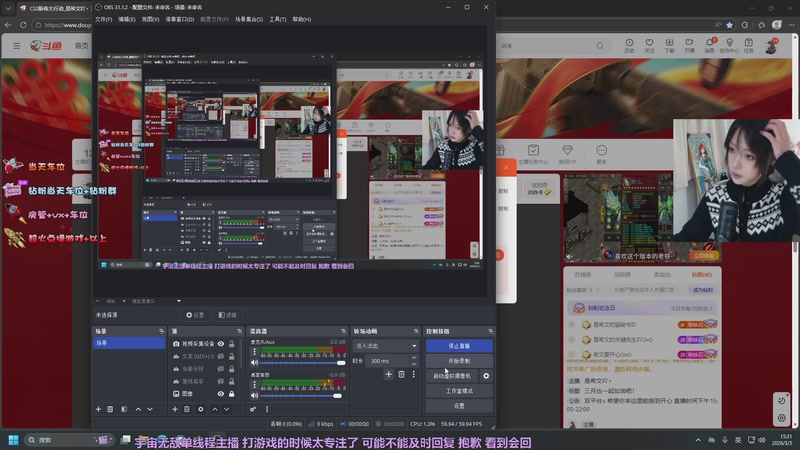Move source up with sources panel up arrow
This screenshot has height=450, width=800.
pos(215,409)
